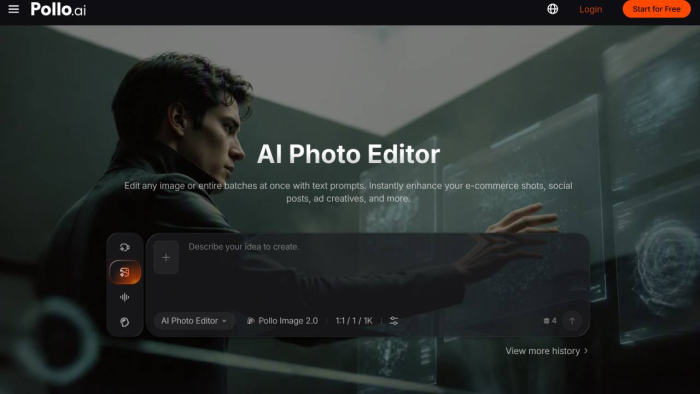Viewport: 700px width, 394px height.
Task: Click the Login link
Action: [x=591, y=9]
